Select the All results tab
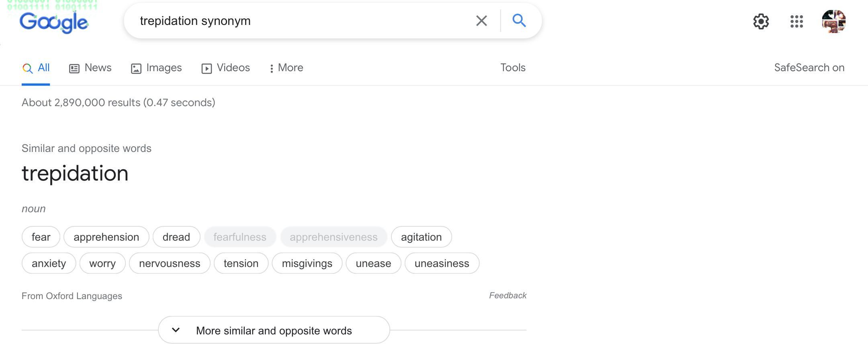Viewport: 868px width, 357px height. point(36,68)
